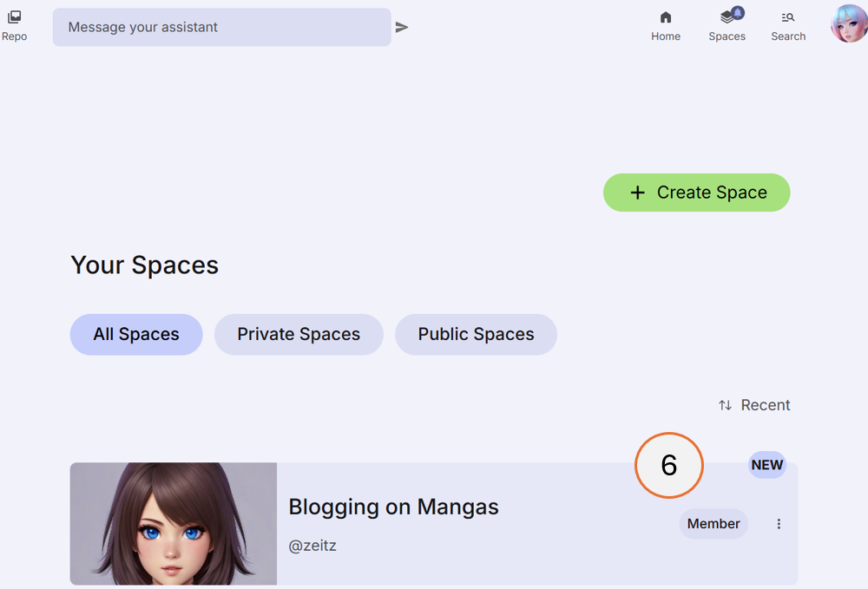
Task: Open the Spaces section
Action: tap(727, 24)
